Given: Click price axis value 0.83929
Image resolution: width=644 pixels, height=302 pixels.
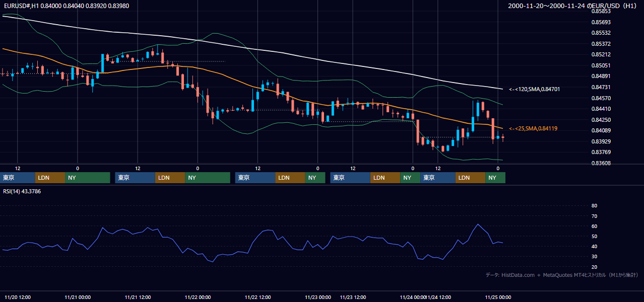Looking at the screenshot, I should coord(601,141).
